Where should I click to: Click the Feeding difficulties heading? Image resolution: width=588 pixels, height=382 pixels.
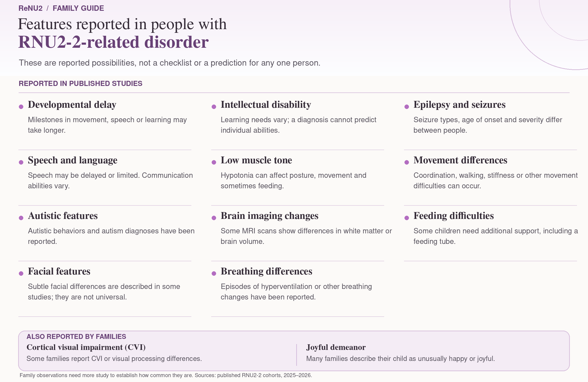pos(453,216)
